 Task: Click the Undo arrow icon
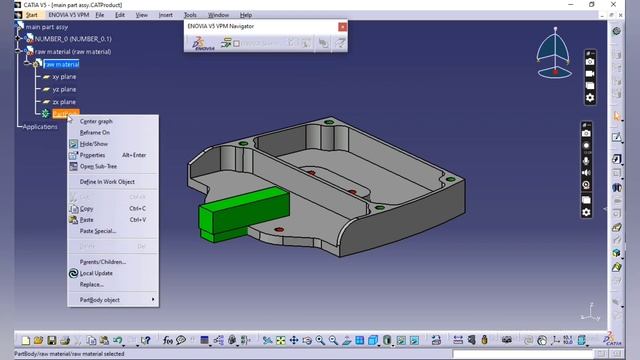(x=117, y=340)
